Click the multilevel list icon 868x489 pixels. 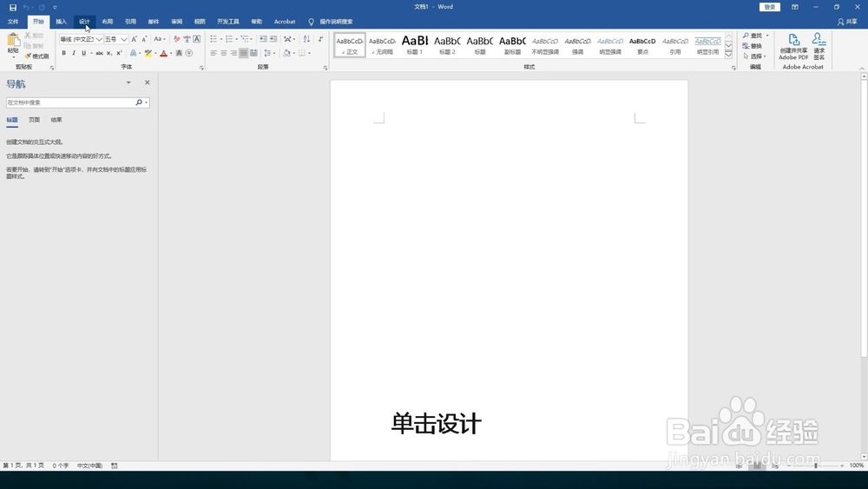point(245,39)
